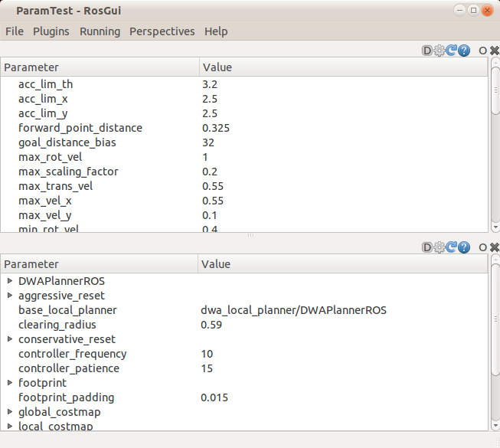
Task: Click the D dock icon in bottom panel
Action: click(427, 247)
